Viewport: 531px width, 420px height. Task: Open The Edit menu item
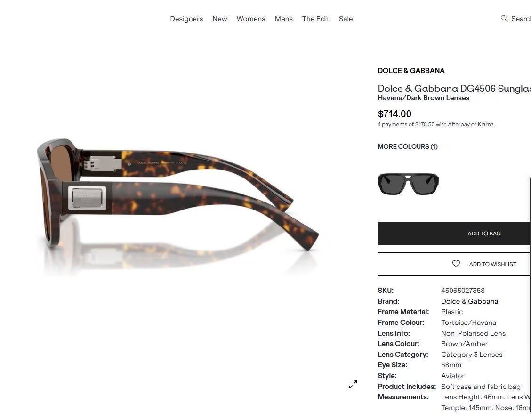(x=315, y=19)
